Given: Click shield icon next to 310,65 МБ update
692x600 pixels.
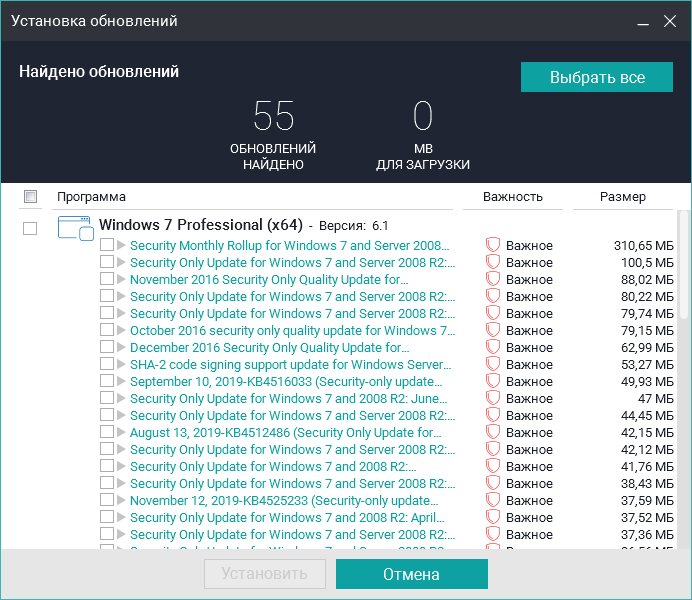Looking at the screenshot, I should pos(493,245).
